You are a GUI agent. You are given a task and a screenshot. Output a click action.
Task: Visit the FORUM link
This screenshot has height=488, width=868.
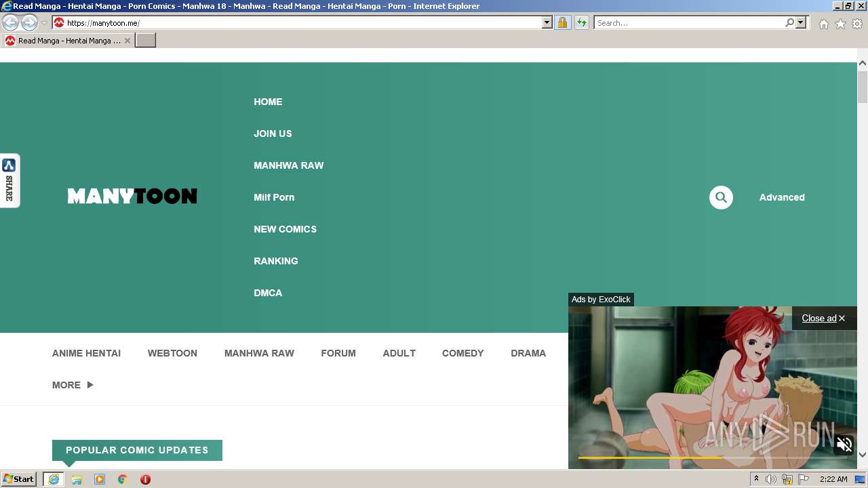coord(338,353)
